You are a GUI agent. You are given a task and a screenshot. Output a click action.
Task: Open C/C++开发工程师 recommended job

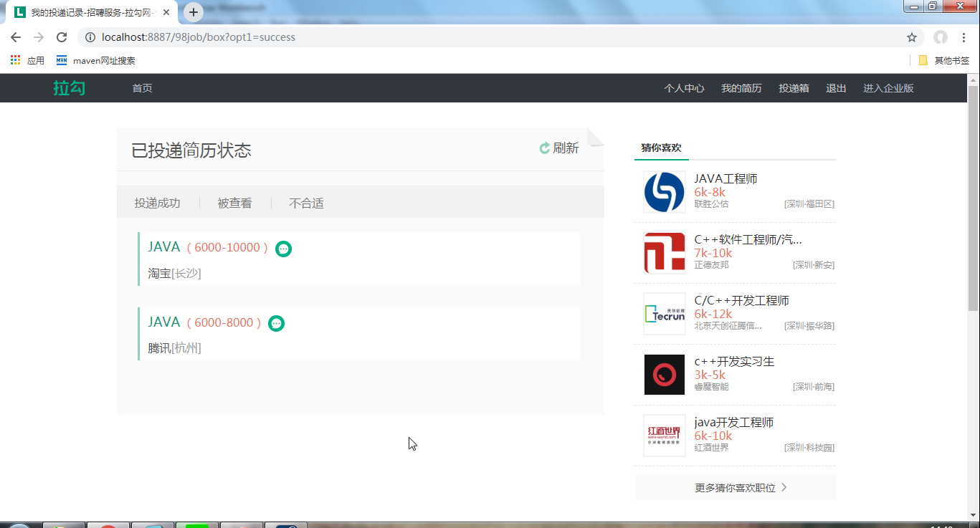(741, 301)
